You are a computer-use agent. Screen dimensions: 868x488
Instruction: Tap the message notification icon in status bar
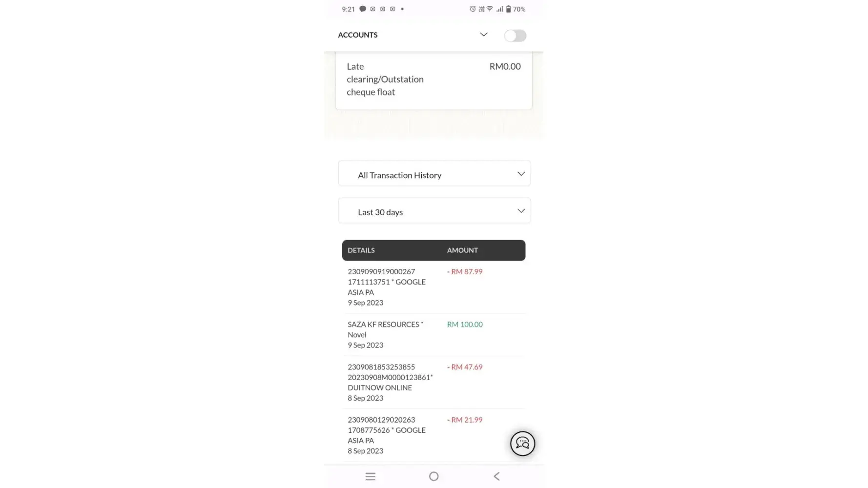pos(363,9)
